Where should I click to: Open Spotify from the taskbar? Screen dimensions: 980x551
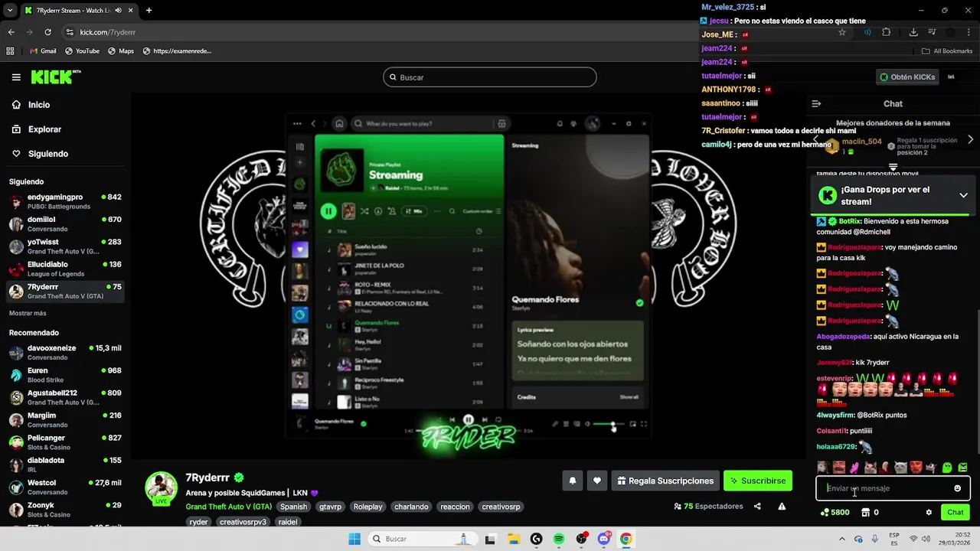point(559,539)
